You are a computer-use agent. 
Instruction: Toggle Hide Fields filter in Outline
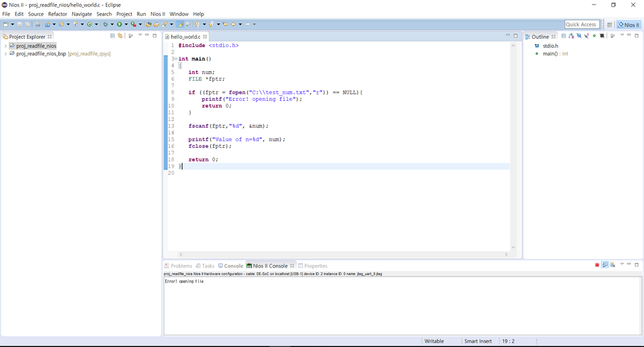click(x=579, y=36)
